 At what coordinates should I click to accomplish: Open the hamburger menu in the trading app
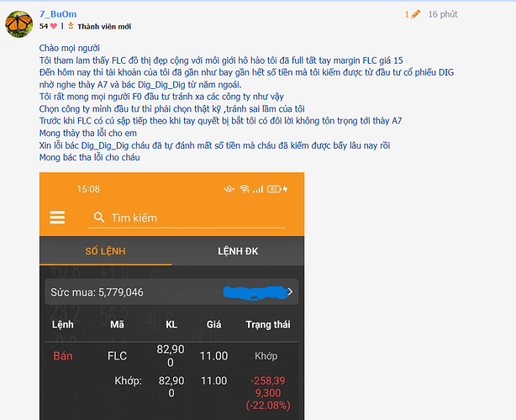pos(57,218)
